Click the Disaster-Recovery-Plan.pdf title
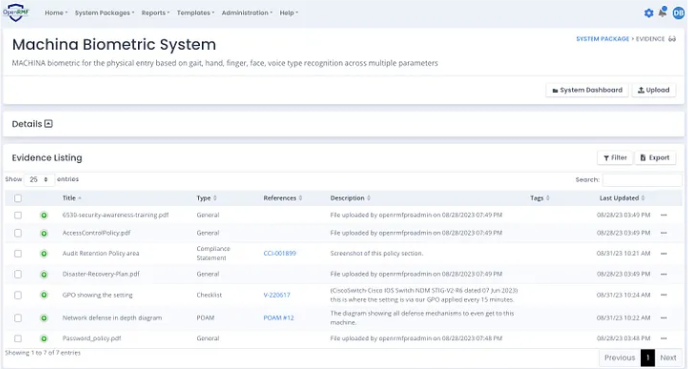Image resolution: width=689 pixels, height=369 pixels. 101,274
